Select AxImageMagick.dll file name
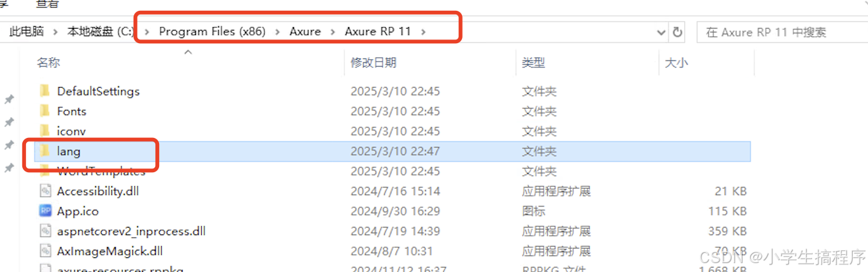 click(110, 251)
